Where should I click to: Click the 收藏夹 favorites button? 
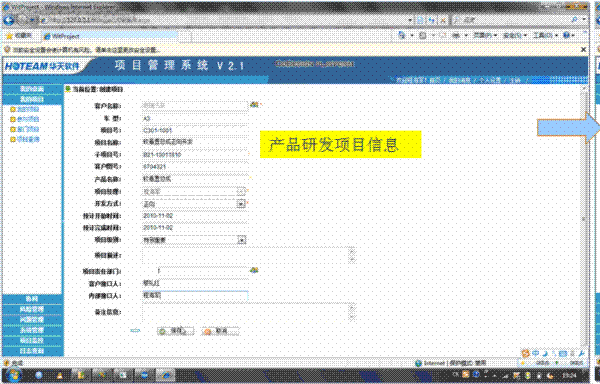click(x=20, y=36)
